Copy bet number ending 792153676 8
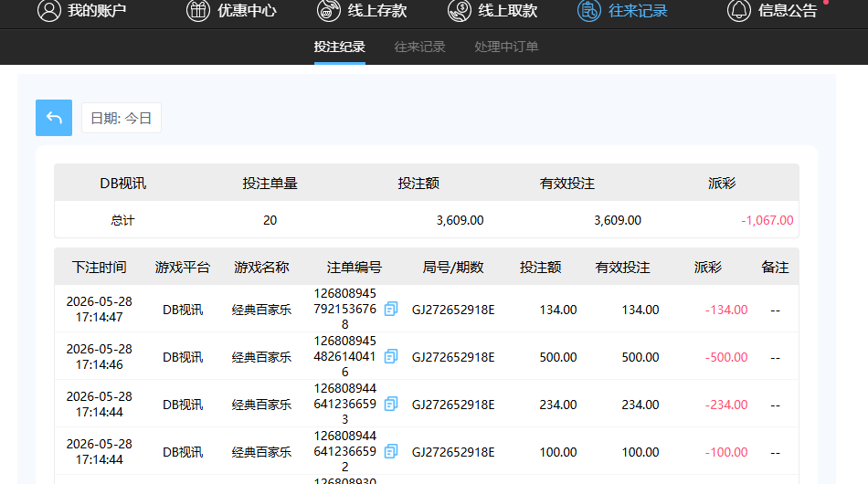 391,309
